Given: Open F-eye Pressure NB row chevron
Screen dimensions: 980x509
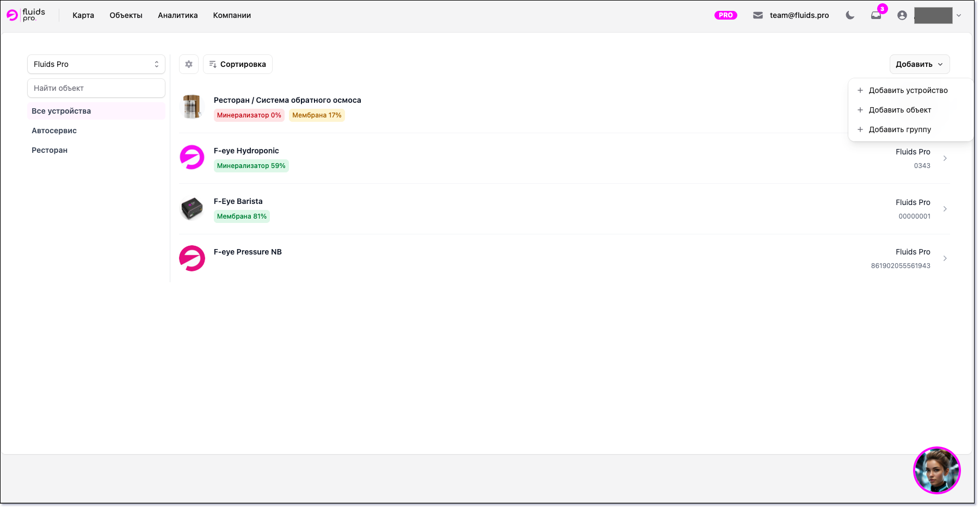Looking at the screenshot, I should coord(945,258).
